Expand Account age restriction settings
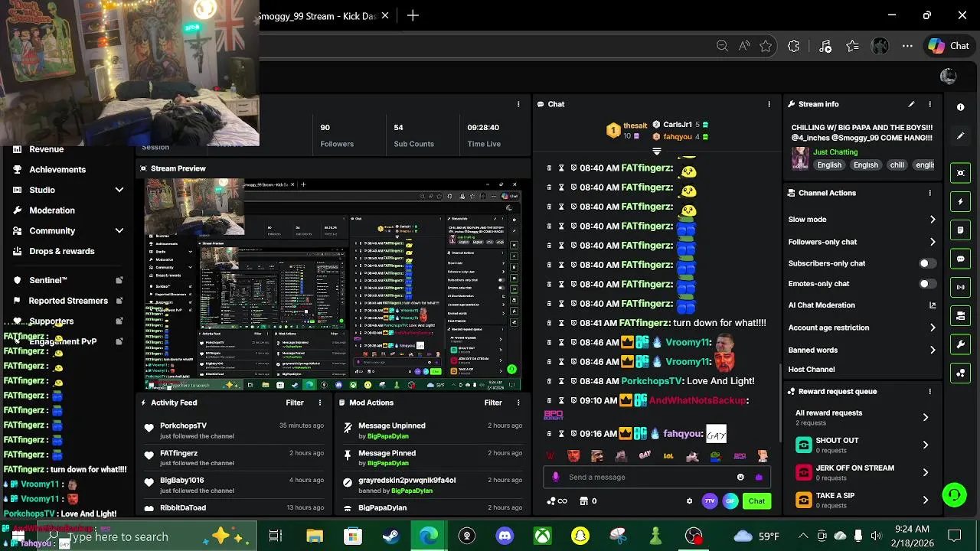This screenshot has width=980, height=551. click(933, 328)
